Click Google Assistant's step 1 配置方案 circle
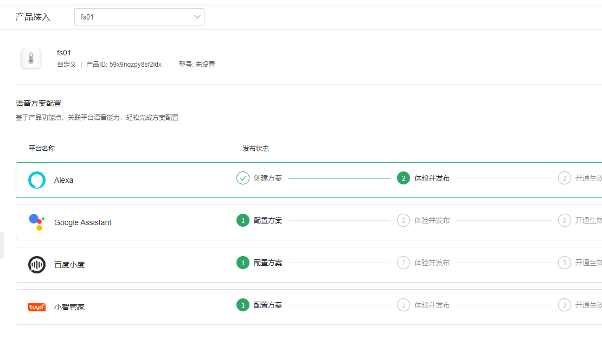602x364 pixels. [x=243, y=220]
